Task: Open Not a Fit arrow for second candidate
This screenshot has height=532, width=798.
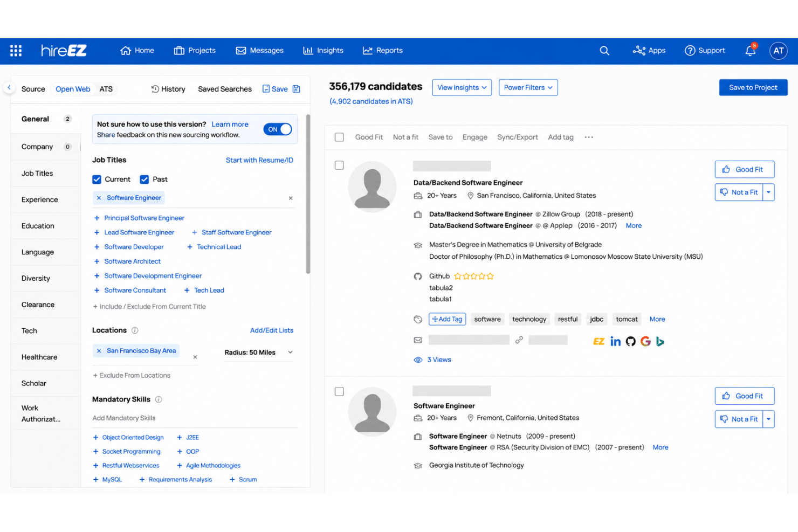Action: [x=768, y=419]
